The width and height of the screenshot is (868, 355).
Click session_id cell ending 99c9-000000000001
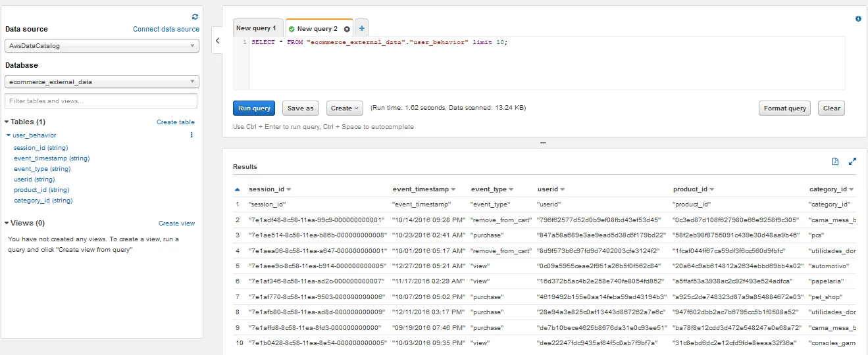coord(317,220)
